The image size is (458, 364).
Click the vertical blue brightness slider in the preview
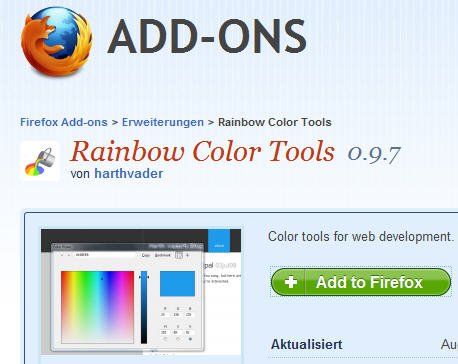click(x=144, y=307)
